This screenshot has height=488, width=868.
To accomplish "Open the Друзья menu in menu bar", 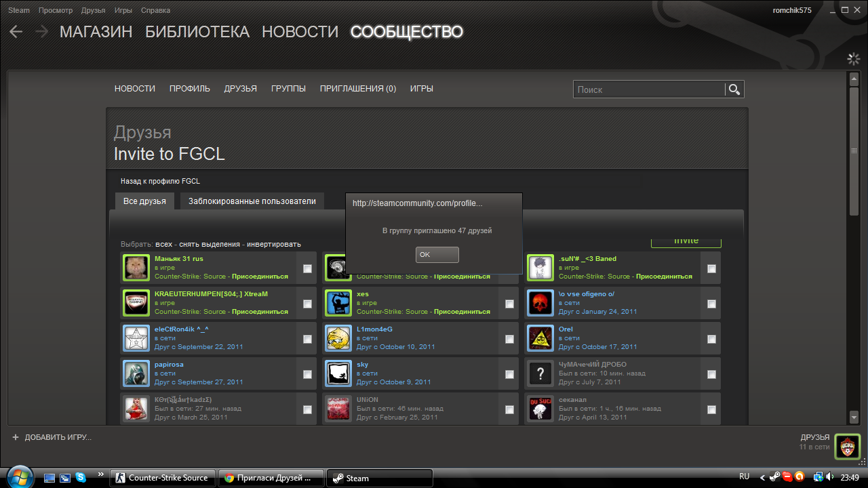I will click(x=93, y=10).
